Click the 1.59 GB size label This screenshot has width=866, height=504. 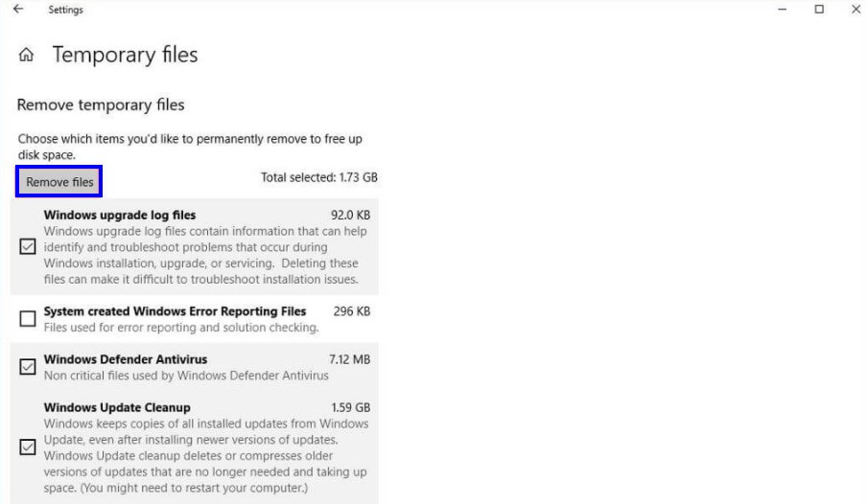(x=351, y=407)
